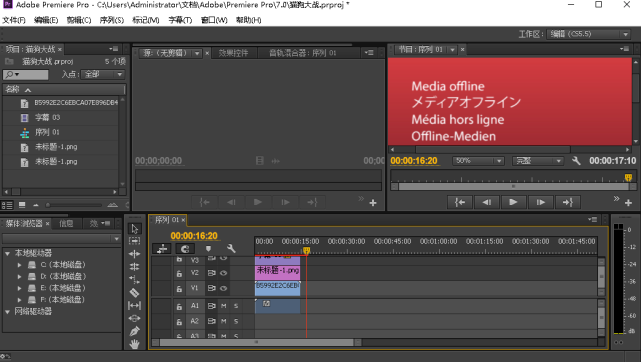Viewport: 641px width, 362px height.
Task: Select the Selection arrow tool
Action: pyautogui.click(x=134, y=228)
